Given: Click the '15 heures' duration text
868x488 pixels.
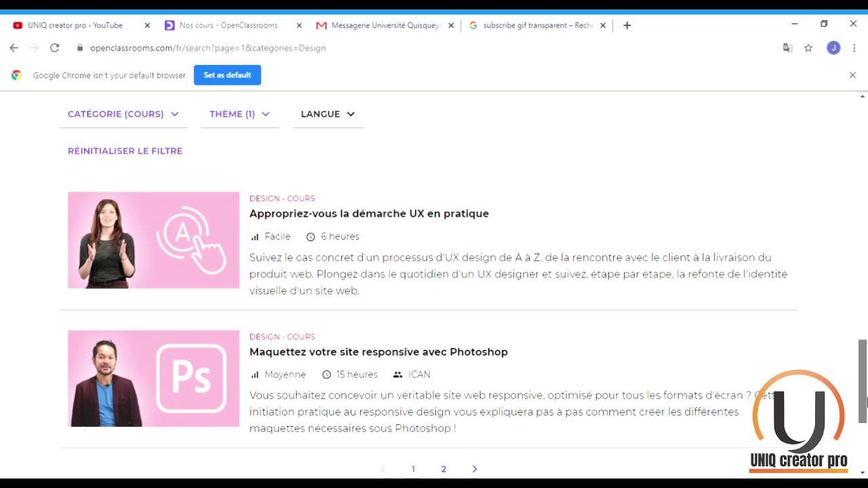Looking at the screenshot, I should coord(357,375).
